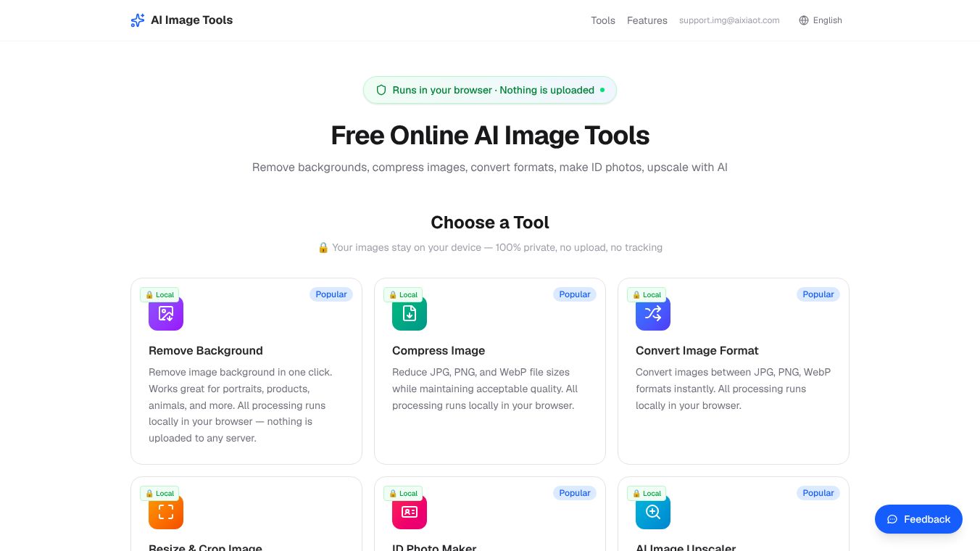Click the orange Resize & Crop tool icon

tap(166, 512)
